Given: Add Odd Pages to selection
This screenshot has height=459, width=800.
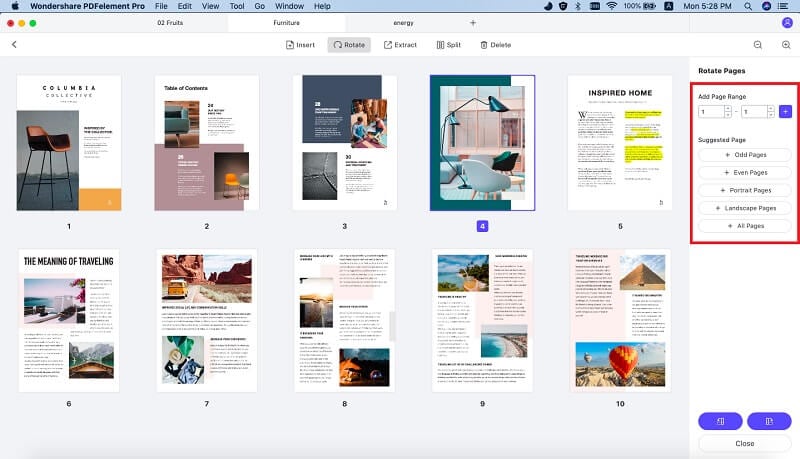Looking at the screenshot, I should click(x=745, y=155).
